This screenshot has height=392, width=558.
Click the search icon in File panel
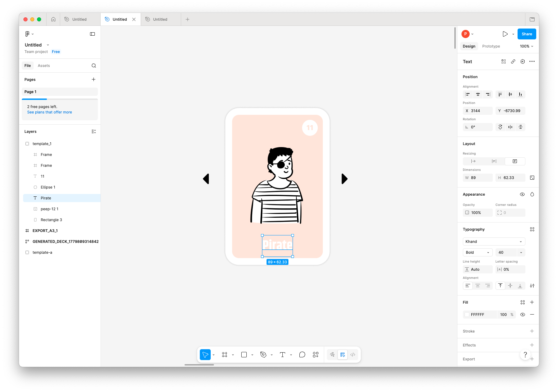click(94, 66)
